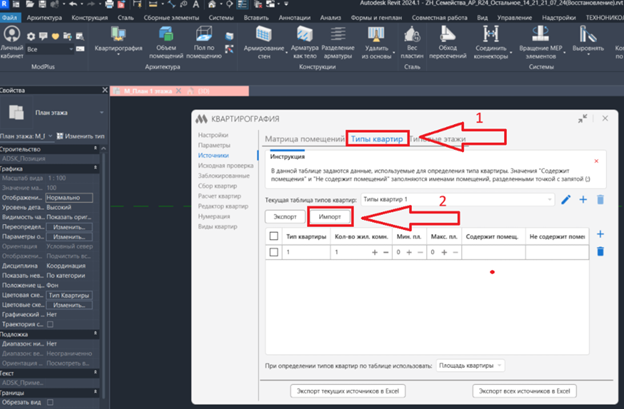
Task: Select Нумерация in dialog sidebar
Action: coord(214,216)
